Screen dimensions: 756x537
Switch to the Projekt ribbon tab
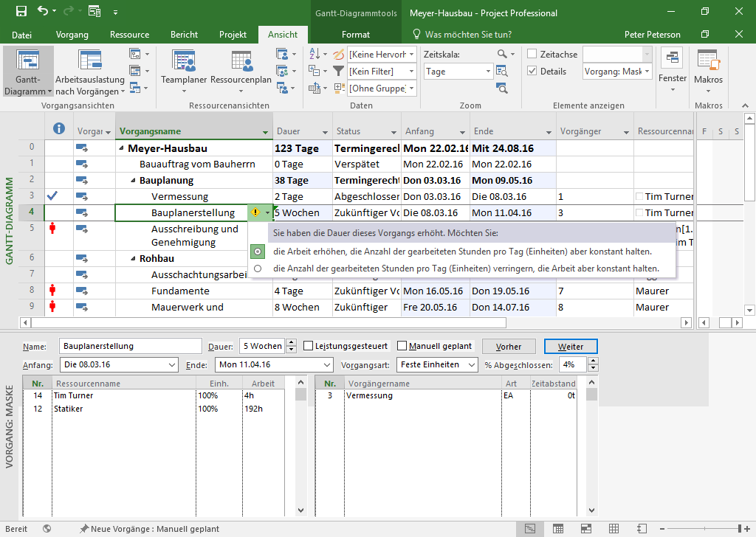pos(233,35)
